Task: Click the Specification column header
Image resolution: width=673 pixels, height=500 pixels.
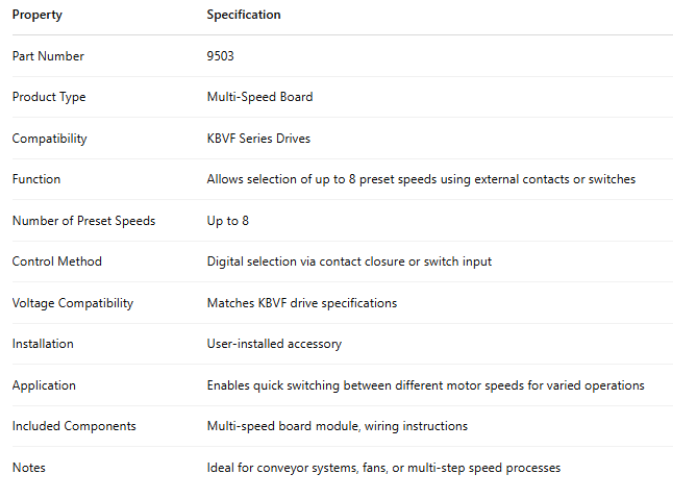Action: (243, 15)
